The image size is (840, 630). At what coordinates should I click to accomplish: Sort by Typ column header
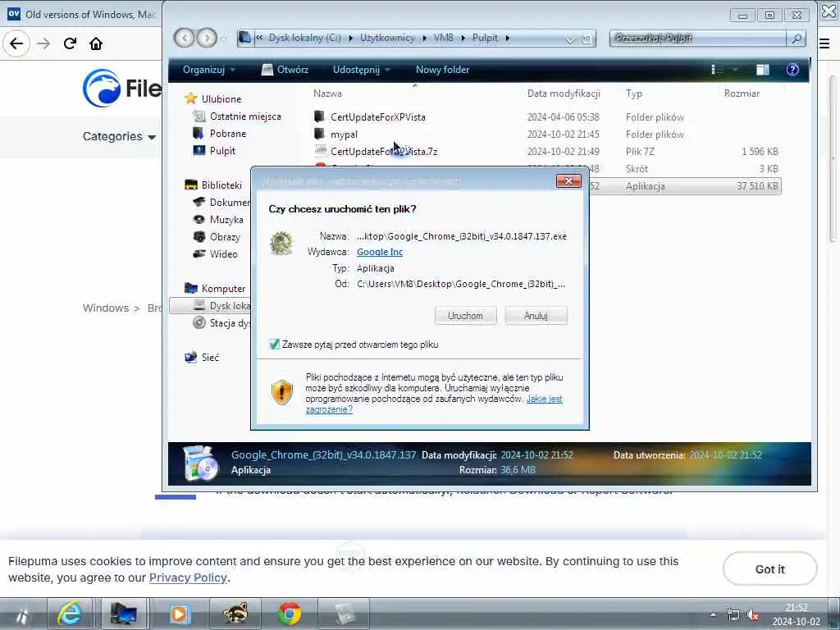click(x=634, y=94)
